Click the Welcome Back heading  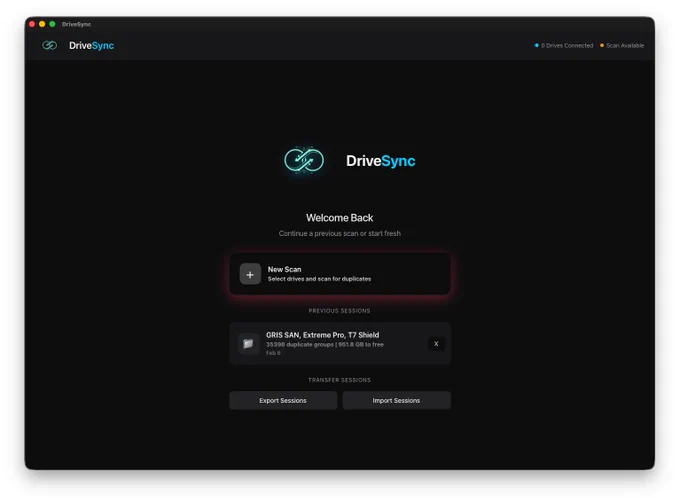pyautogui.click(x=340, y=218)
